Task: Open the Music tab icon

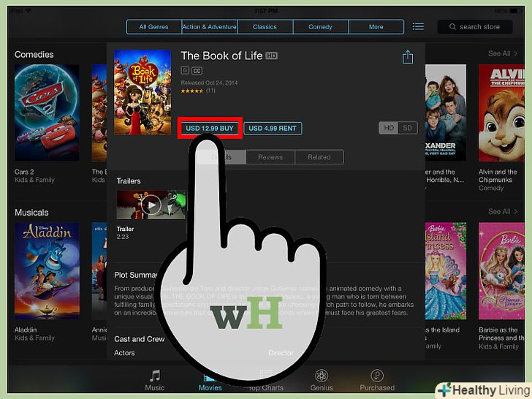Action: click(155, 376)
